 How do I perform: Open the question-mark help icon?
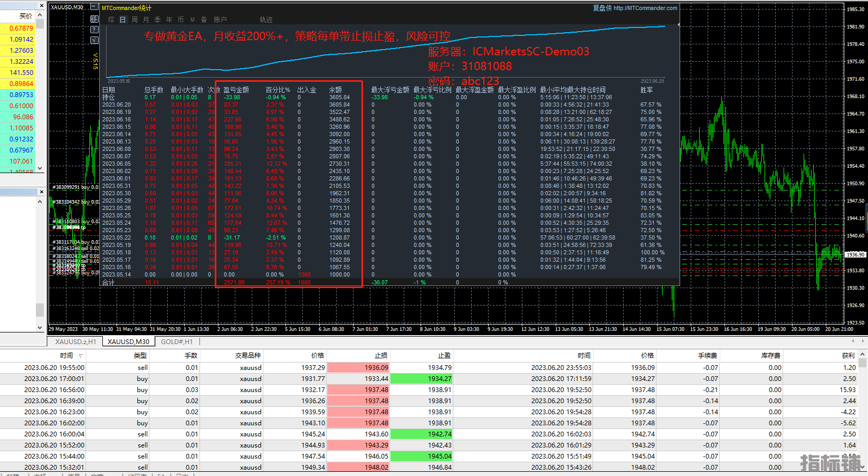[94, 30]
